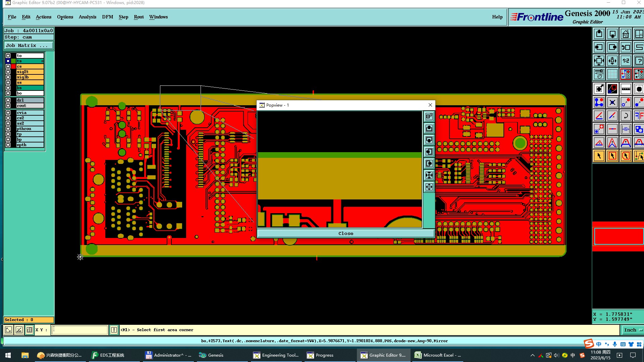This screenshot has width=644, height=362.
Task: Click the wrench and palette options icon
Action: click(599, 74)
